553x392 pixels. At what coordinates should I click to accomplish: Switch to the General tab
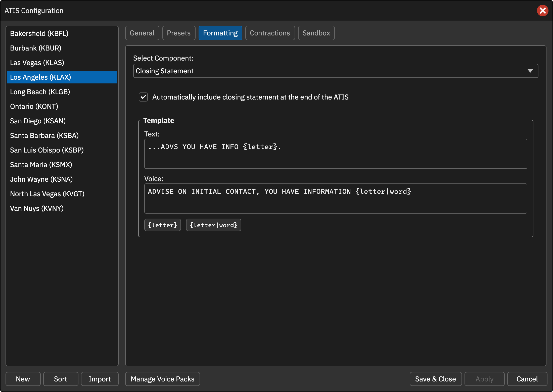click(x=142, y=33)
